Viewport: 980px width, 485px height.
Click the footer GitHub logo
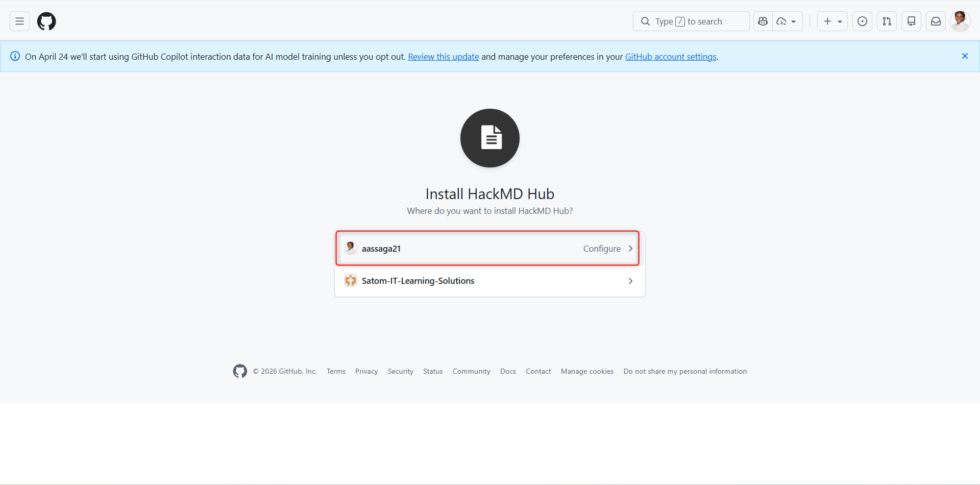coord(240,371)
